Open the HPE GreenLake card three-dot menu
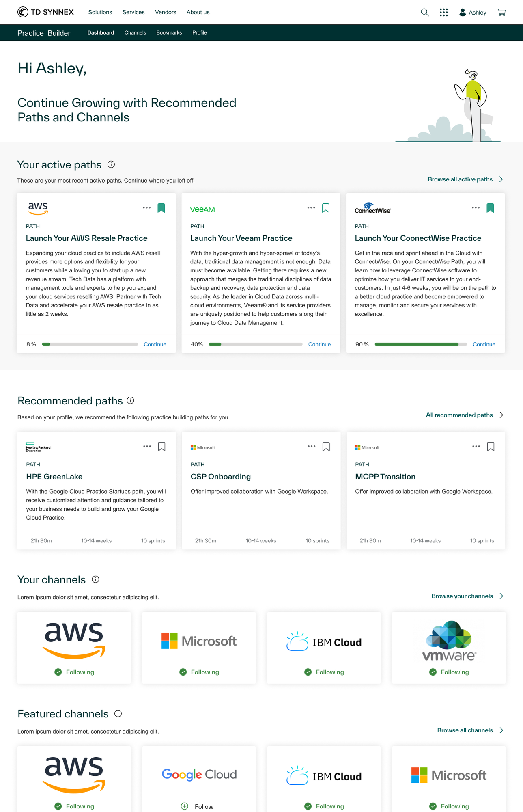523x812 pixels. tap(147, 446)
